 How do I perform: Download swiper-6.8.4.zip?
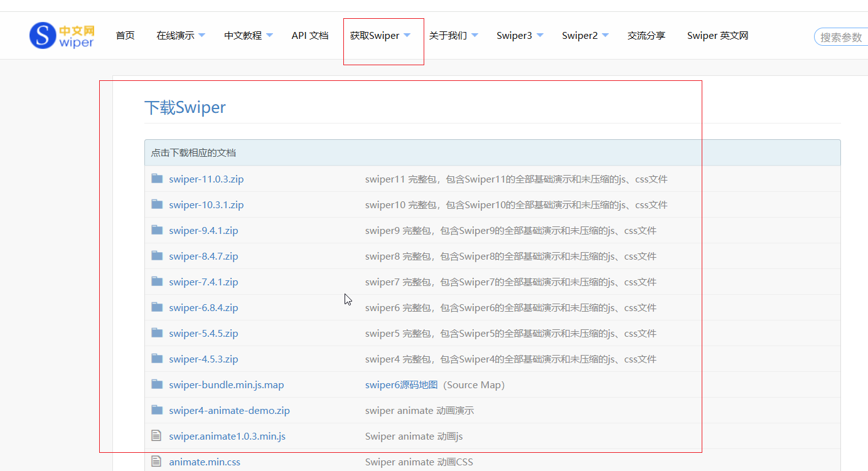203,308
